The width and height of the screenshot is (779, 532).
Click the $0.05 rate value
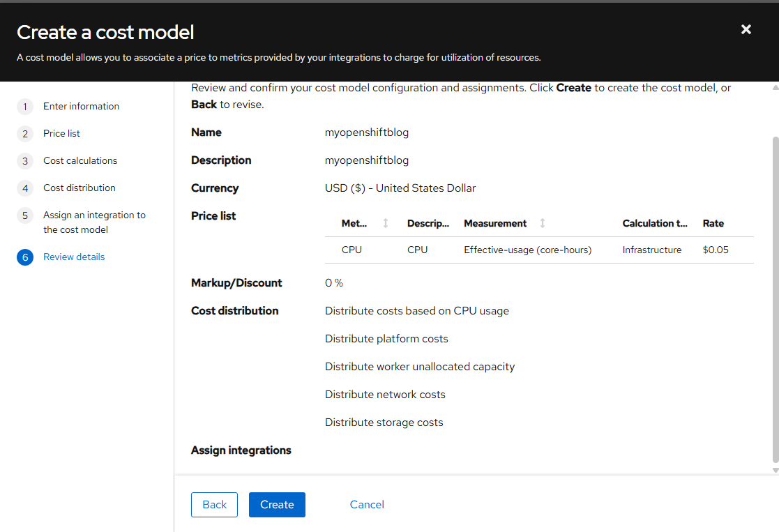tap(716, 250)
